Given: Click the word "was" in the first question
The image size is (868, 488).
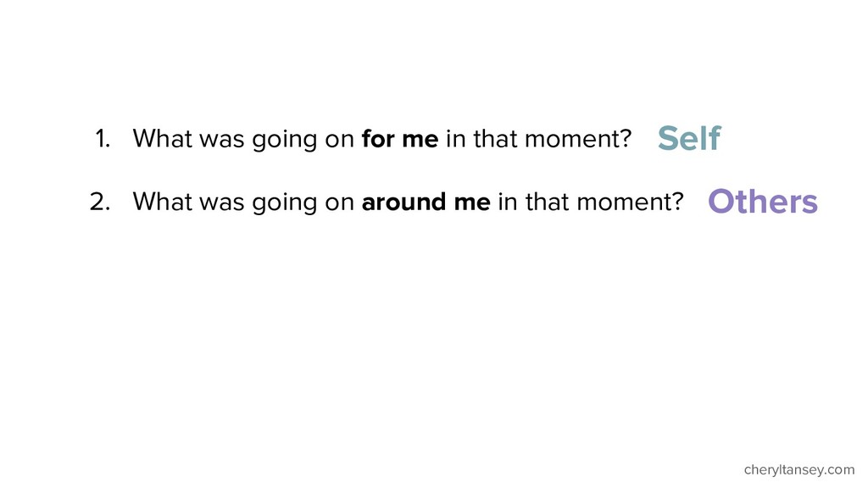Looking at the screenshot, I should pos(222,141).
